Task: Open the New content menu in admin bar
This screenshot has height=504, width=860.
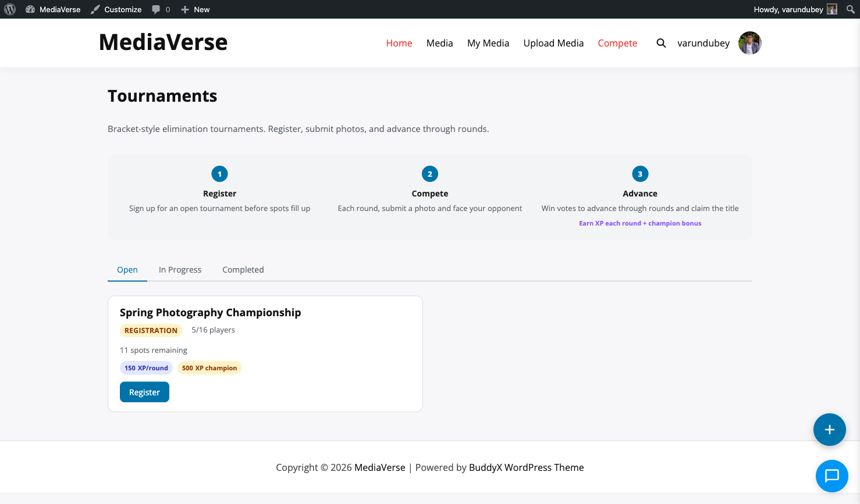Action: (196, 9)
